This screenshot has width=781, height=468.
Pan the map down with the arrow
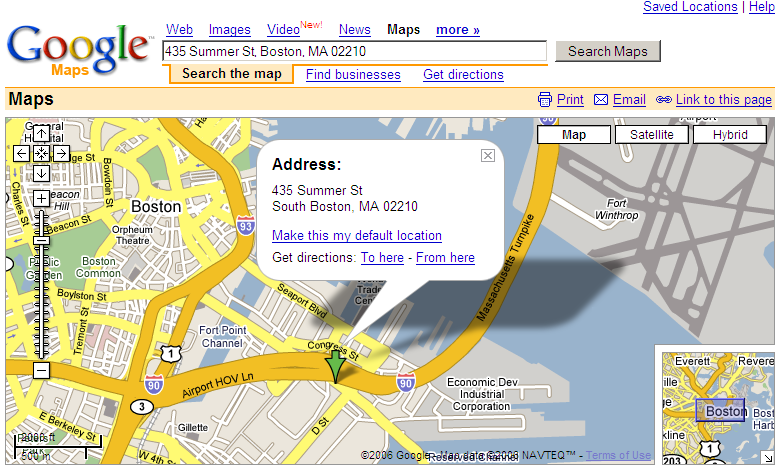click(41, 173)
